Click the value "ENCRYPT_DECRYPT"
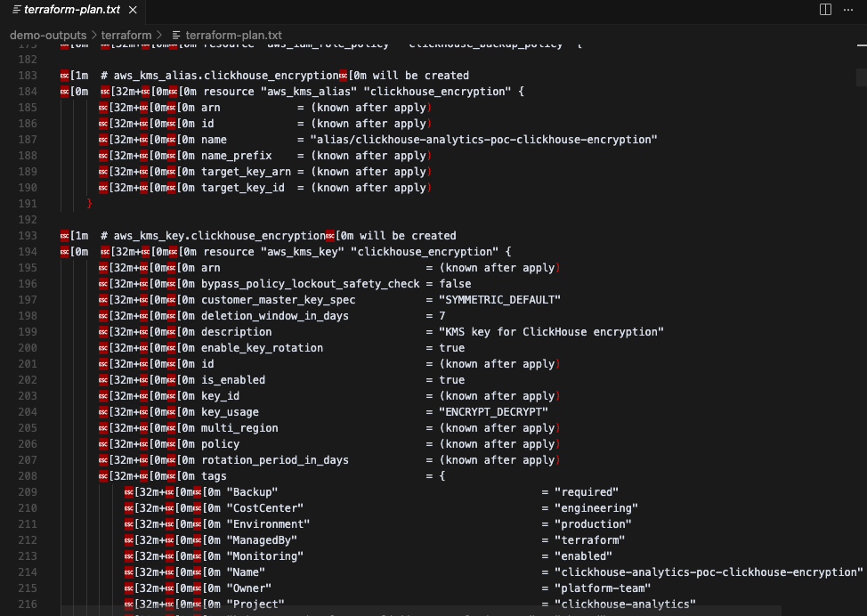The image size is (867, 616). click(x=494, y=412)
